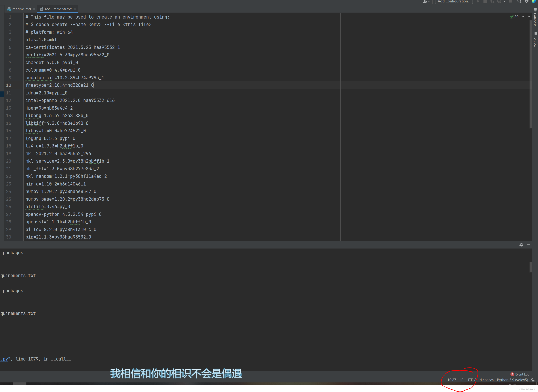This screenshot has width=538, height=392.
Task: Open the terminal panel gear options
Action: coord(521,245)
